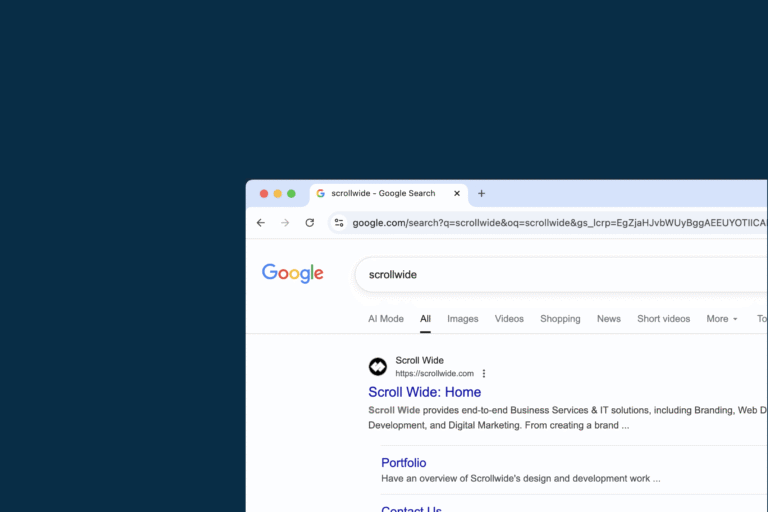
Task: Close the scrollwide Google Search tab
Action: 457,193
